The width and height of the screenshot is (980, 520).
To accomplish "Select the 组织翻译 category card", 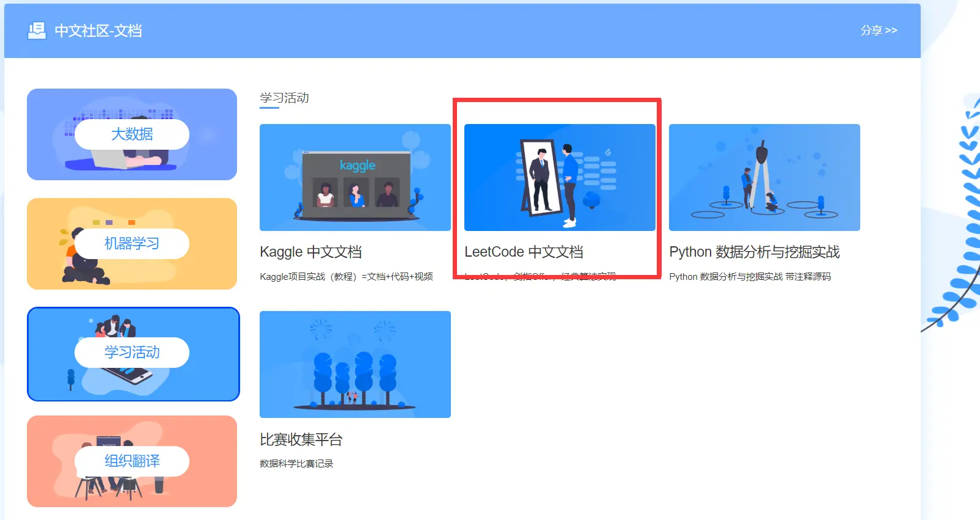I will pyautogui.click(x=132, y=461).
